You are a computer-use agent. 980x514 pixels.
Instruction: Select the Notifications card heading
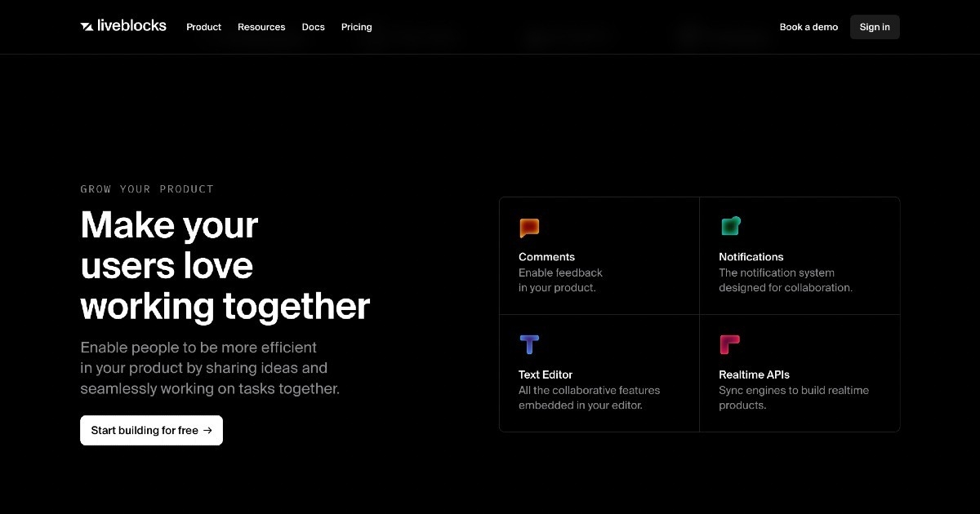click(751, 257)
